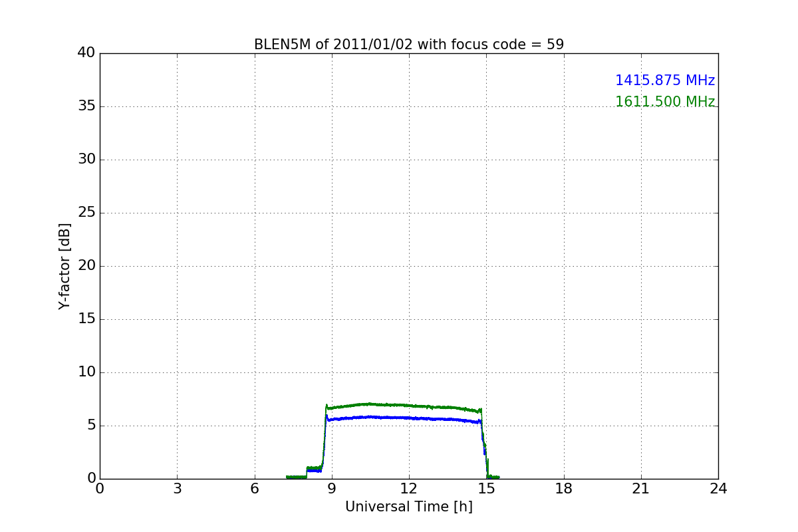Click y-axis tick label 30
The image size is (798, 532).
[x=86, y=160]
